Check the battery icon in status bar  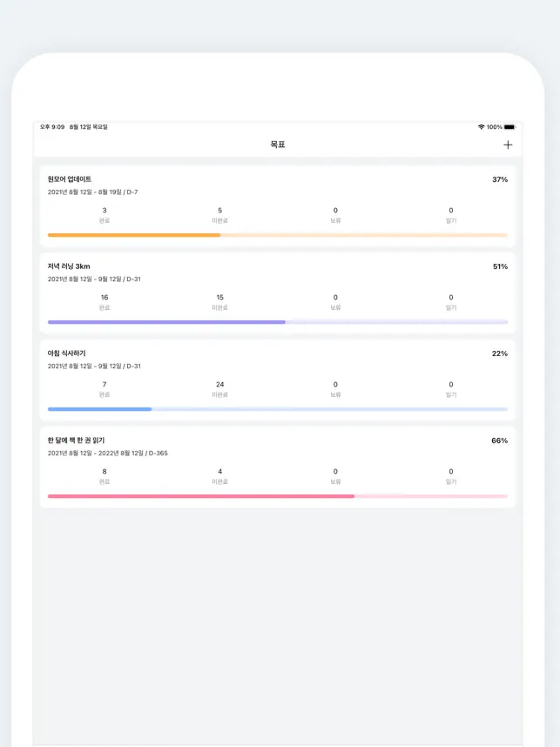(509, 127)
